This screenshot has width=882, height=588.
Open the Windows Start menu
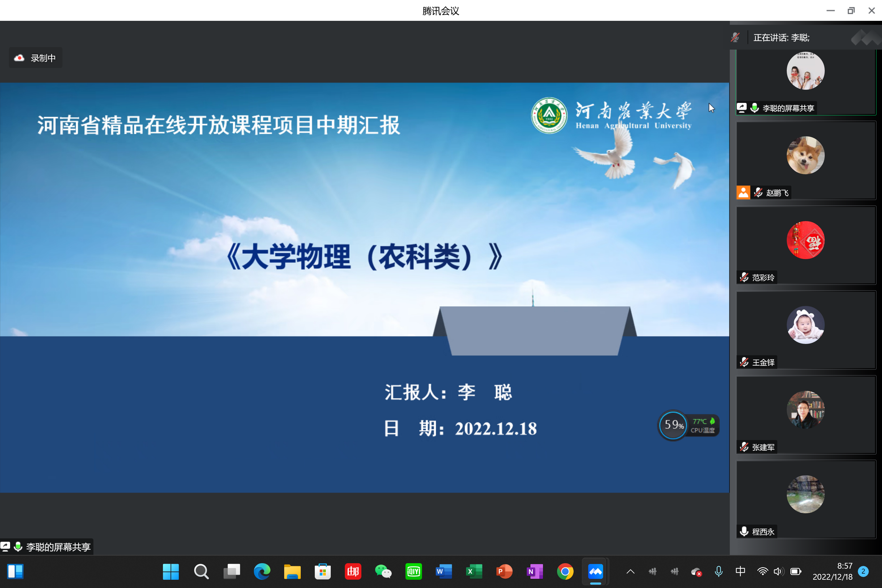171,571
